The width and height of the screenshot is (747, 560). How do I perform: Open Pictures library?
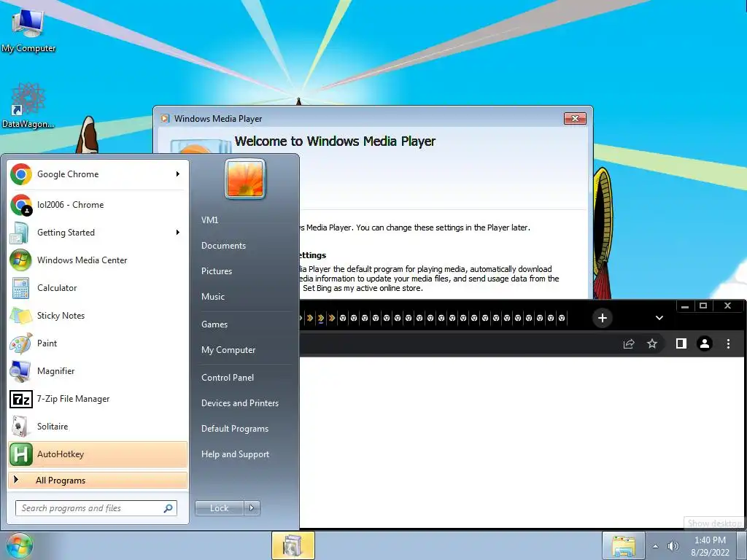(217, 271)
